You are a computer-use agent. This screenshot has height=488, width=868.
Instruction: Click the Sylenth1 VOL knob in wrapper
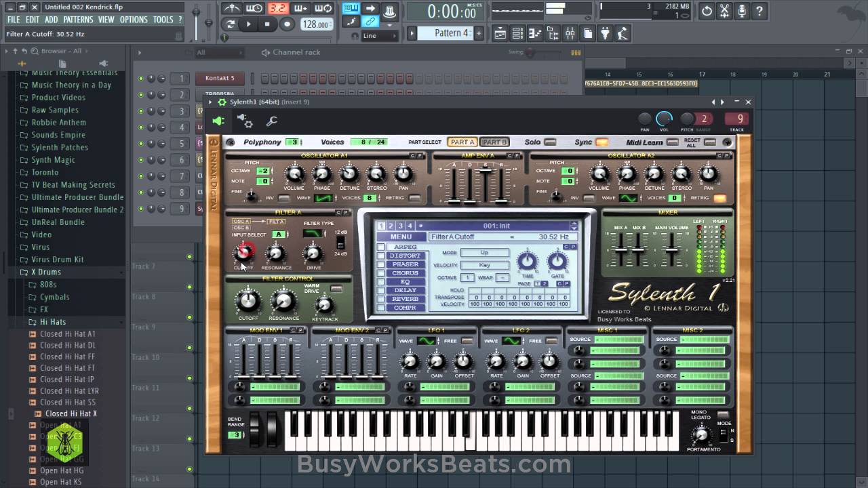click(665, 119)
